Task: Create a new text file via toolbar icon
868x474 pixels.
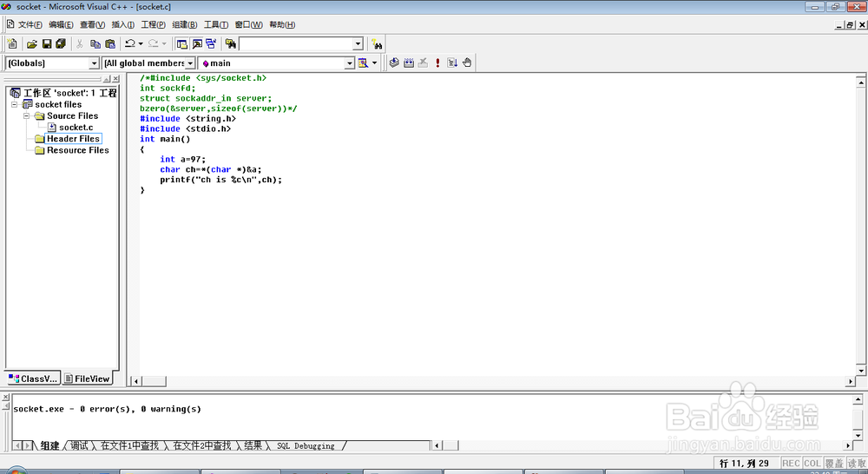Action: [x=12, y=43]
